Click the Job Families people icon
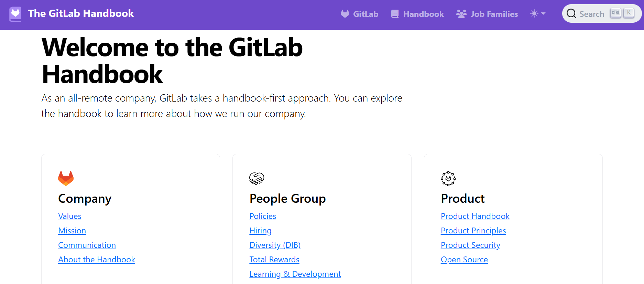Image resolution: width=644 pixels, height=284 pixels. (461, 14)
